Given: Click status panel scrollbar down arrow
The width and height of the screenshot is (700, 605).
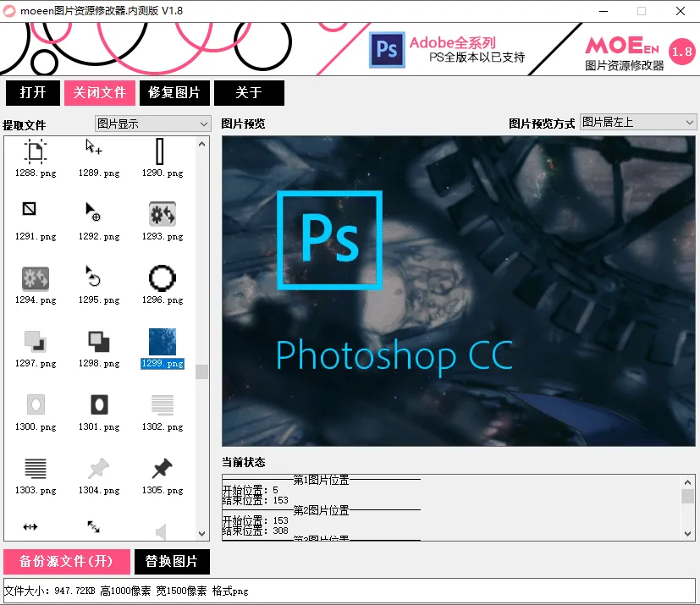Looking at the screenshot, I should pyautogui.click(x=687, y=534).
